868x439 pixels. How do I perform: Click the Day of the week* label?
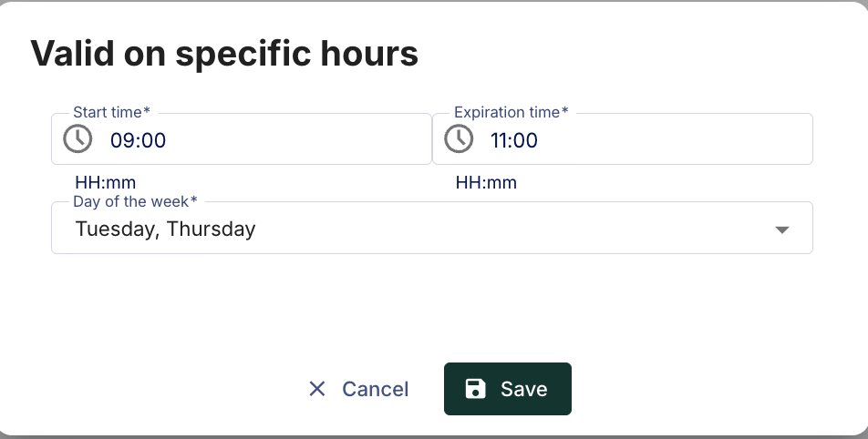tap(135, 201)
